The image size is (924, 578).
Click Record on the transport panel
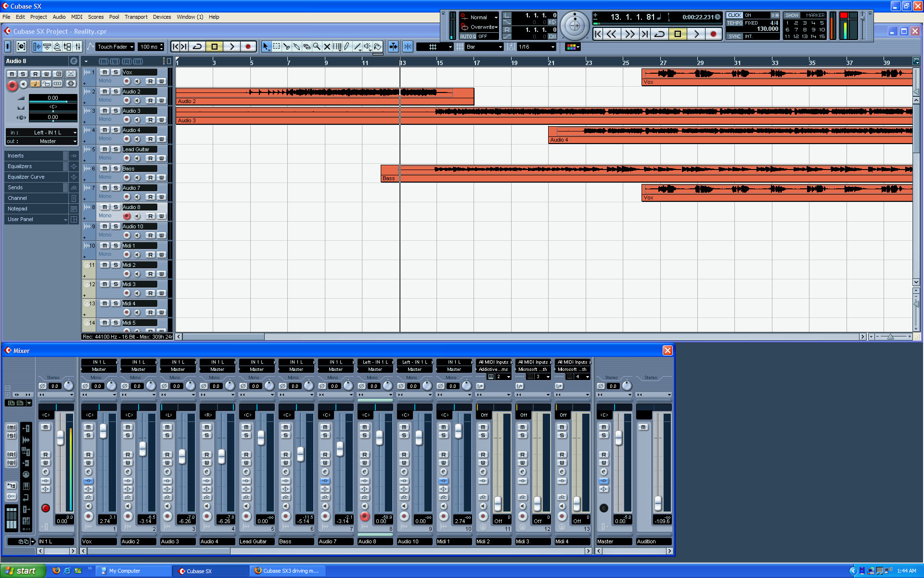click(713, 34)
